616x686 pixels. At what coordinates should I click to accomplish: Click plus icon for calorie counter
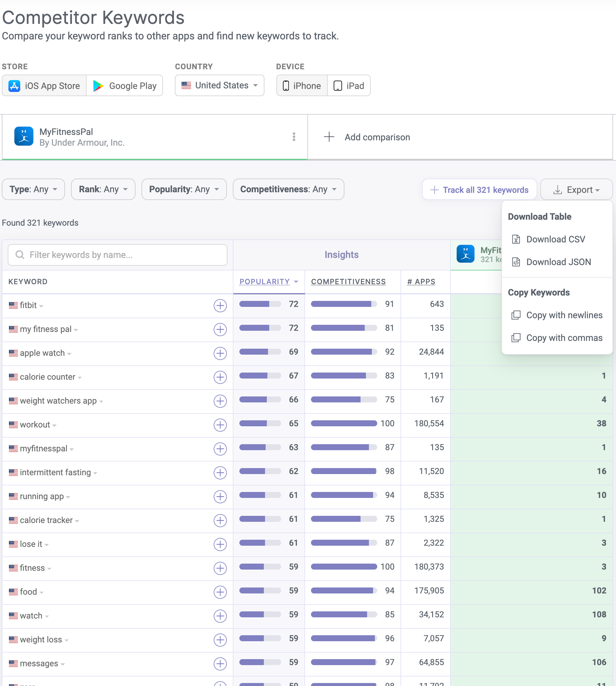click(x=220, y=377)
